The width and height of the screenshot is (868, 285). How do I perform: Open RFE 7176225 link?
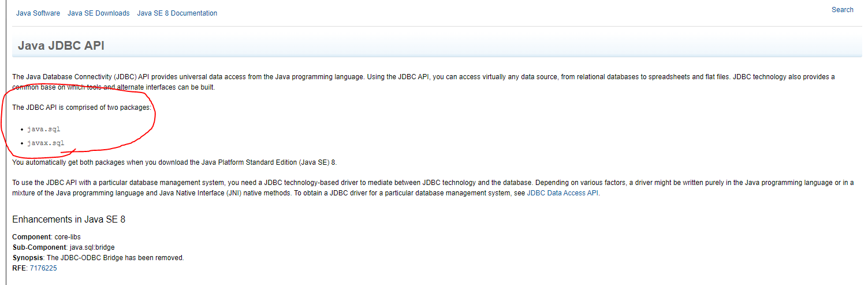43,268
